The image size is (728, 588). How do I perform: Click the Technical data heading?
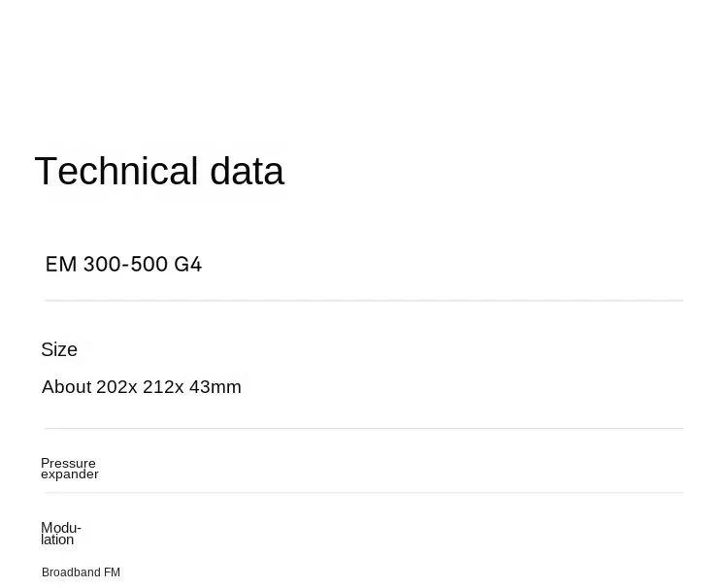(159, 171)
